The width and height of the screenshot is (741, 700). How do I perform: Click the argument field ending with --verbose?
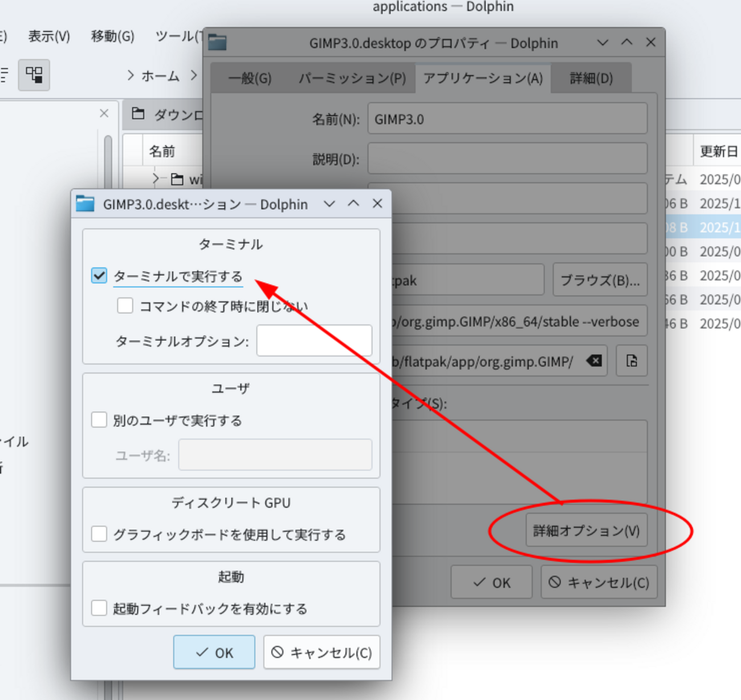pos(519,321)
